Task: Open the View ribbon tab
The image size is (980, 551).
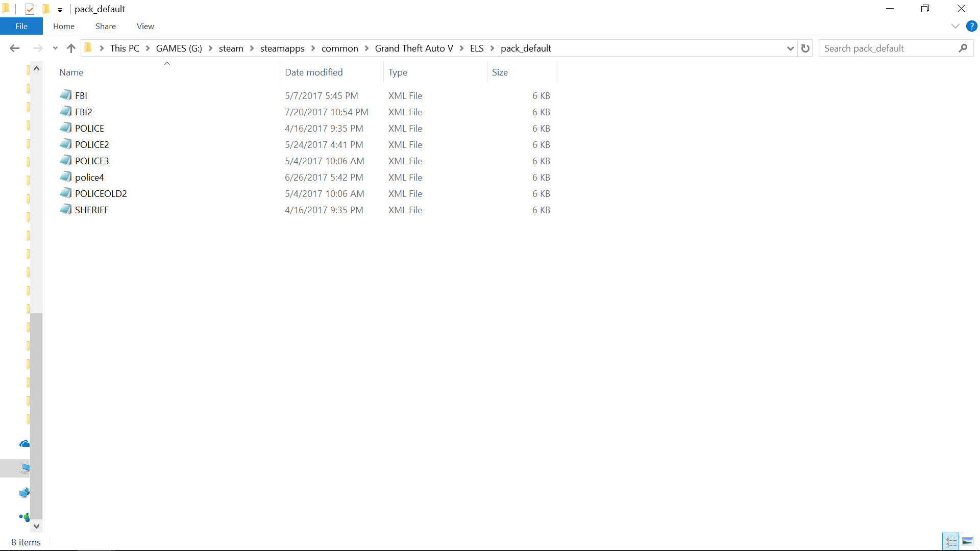Action: (x=145, y=26)
